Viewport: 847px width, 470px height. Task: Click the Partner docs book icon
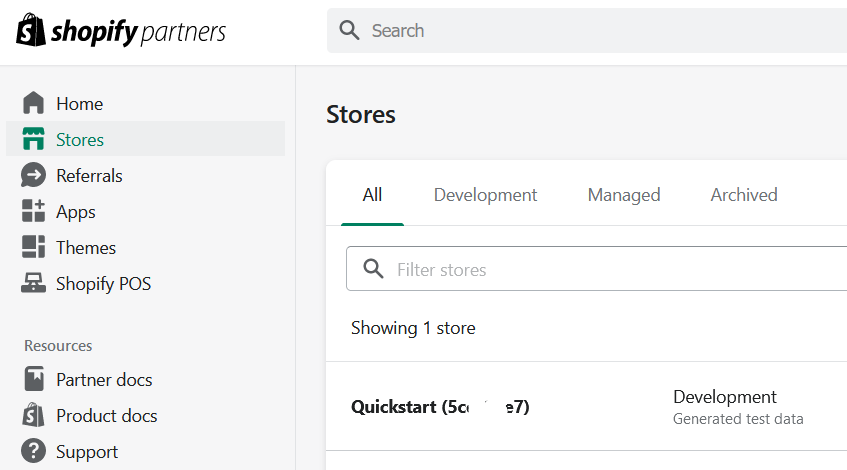34,380
